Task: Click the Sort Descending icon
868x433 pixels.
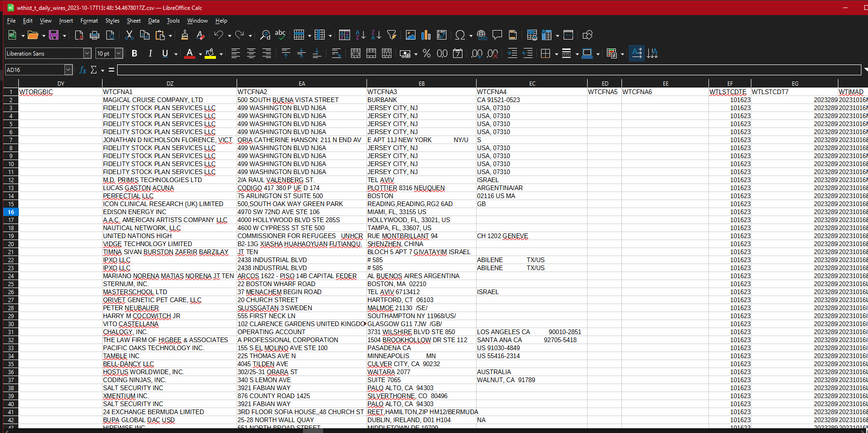Action: coord(376,35)
